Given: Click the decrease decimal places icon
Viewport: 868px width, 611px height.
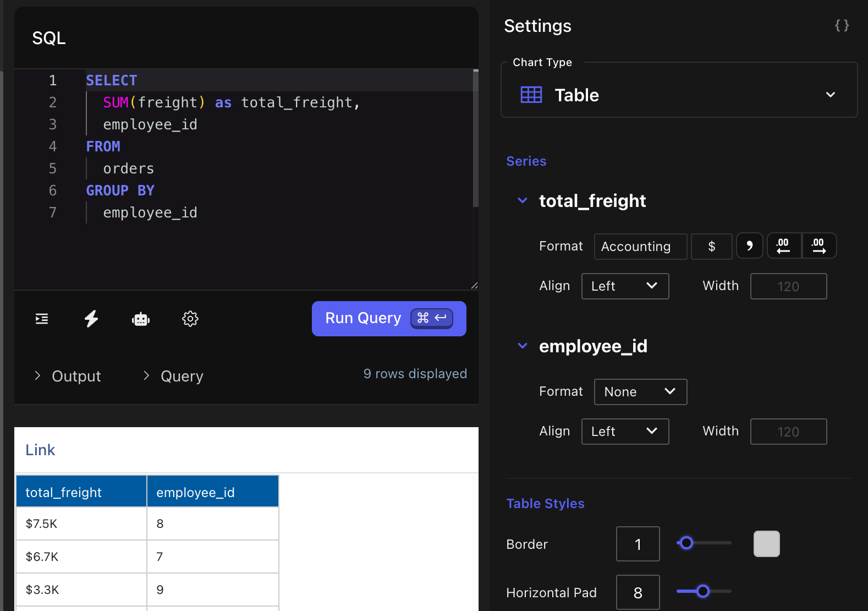Looking at the screenshot, I should [783, 246].
